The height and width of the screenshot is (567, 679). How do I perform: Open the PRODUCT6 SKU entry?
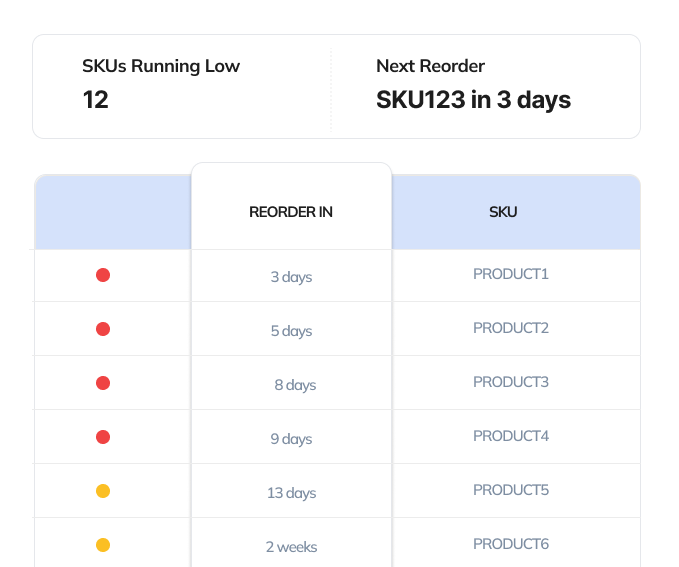(x=511, y=544)
